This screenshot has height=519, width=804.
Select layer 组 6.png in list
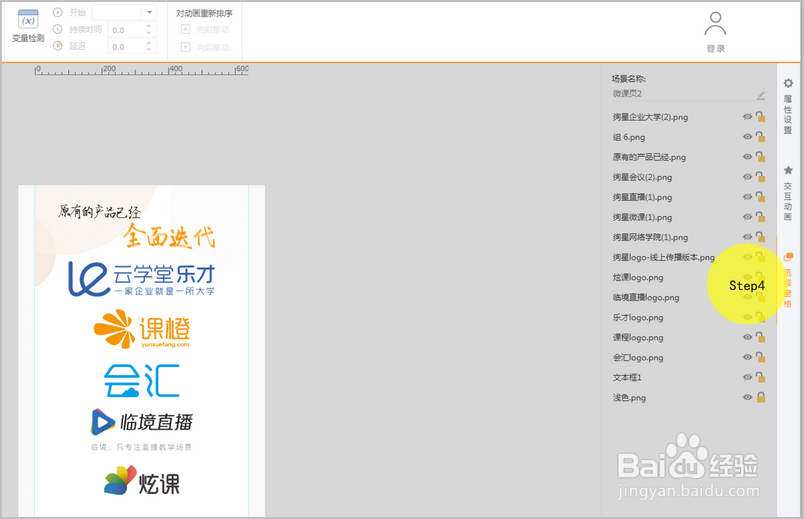point(629,137)
